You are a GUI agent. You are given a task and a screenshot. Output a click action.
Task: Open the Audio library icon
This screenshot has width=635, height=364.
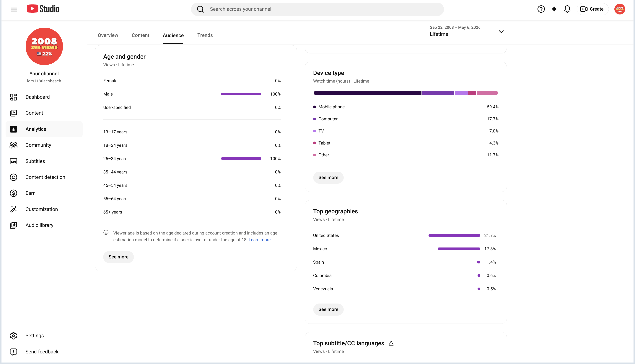14,225
